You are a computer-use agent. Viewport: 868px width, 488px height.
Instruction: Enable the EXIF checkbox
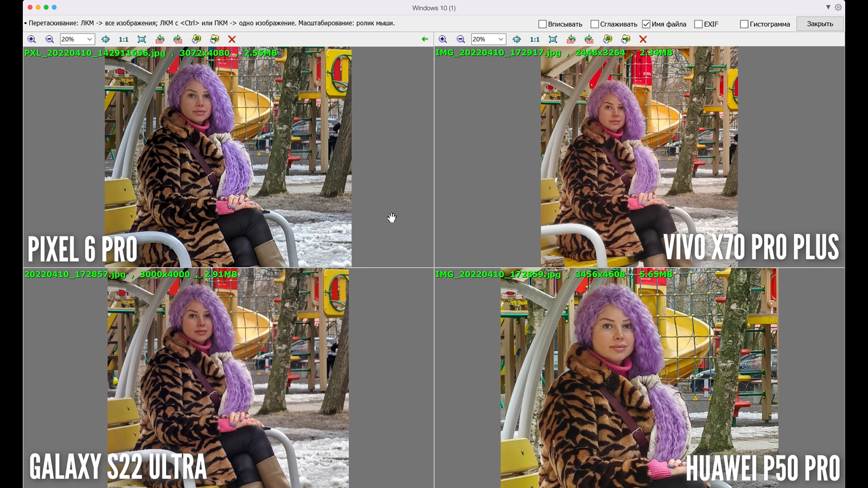(x=699, y=24)
